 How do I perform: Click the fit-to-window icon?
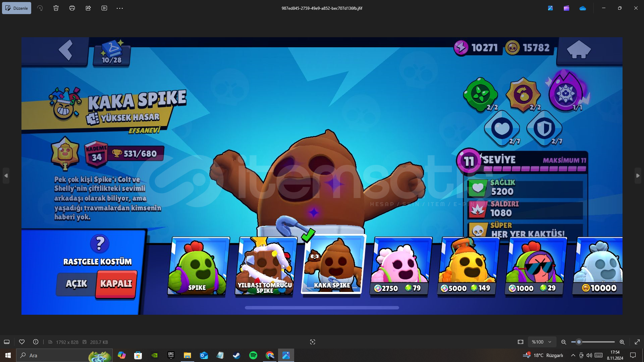(521, 342)
